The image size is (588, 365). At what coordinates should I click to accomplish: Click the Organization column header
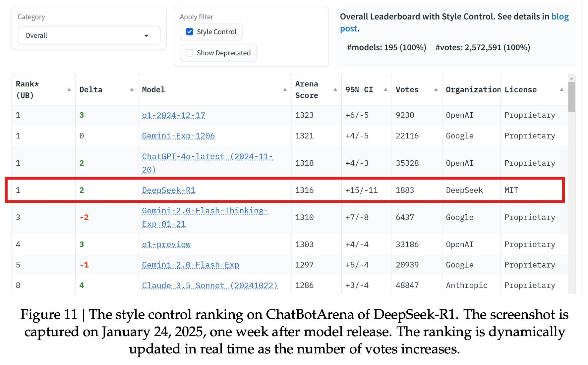(473, 90)
